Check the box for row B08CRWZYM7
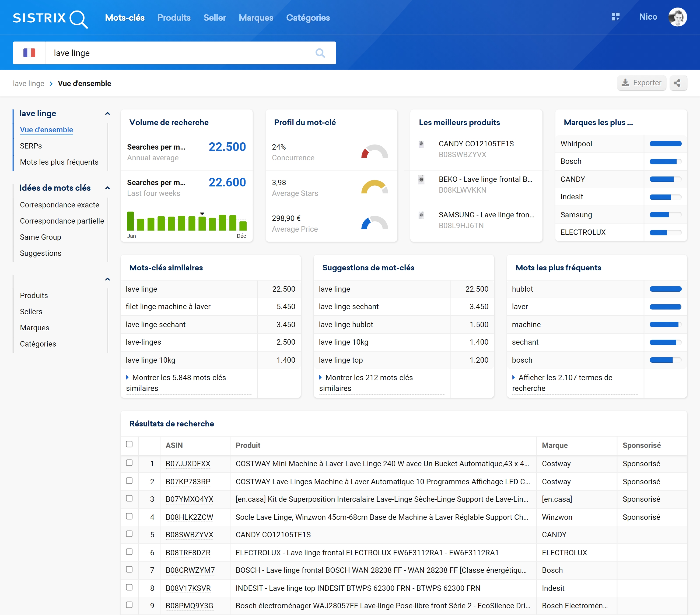 129,570
